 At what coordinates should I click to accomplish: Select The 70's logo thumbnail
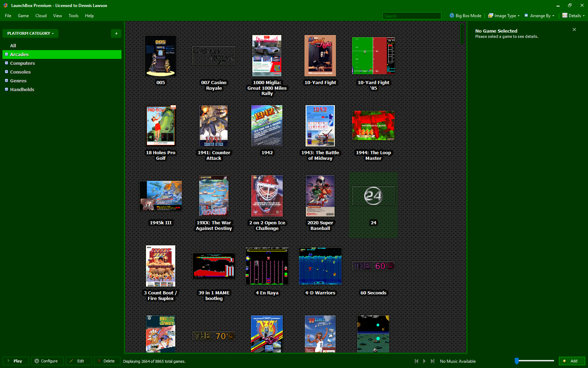[x=214, y=336]
